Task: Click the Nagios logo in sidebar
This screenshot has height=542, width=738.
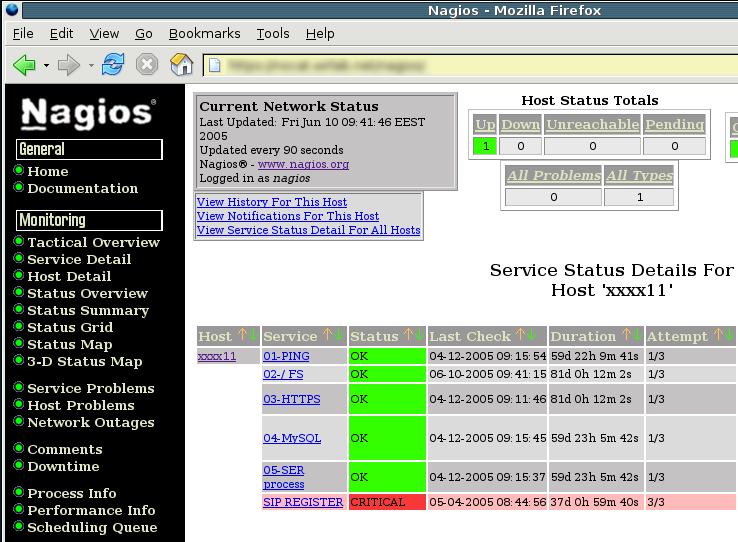Action: coord(88,113)
